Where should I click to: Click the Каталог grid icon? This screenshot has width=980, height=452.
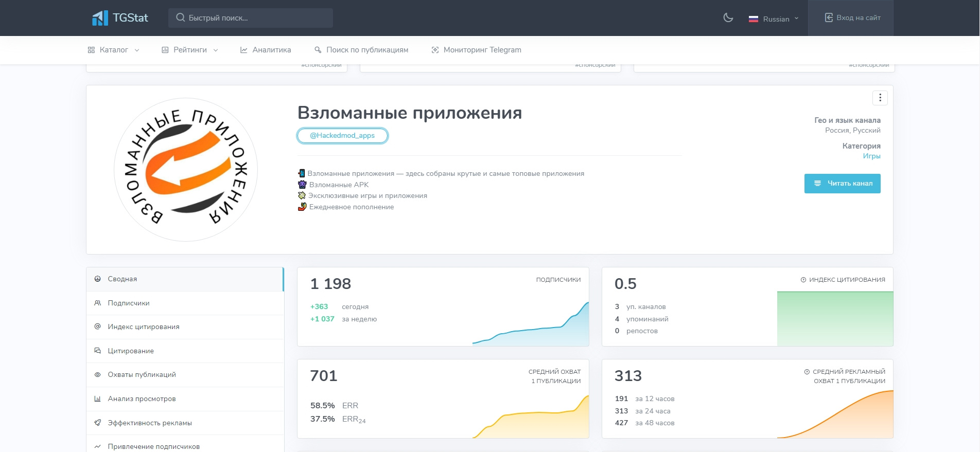(x=91, y=50)
